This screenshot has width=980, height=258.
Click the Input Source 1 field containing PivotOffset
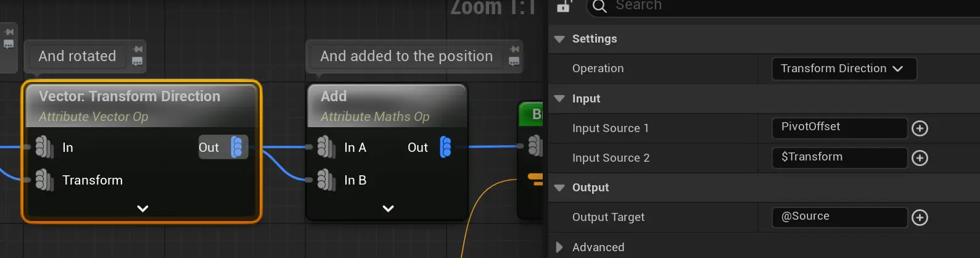tap(839, 127)
